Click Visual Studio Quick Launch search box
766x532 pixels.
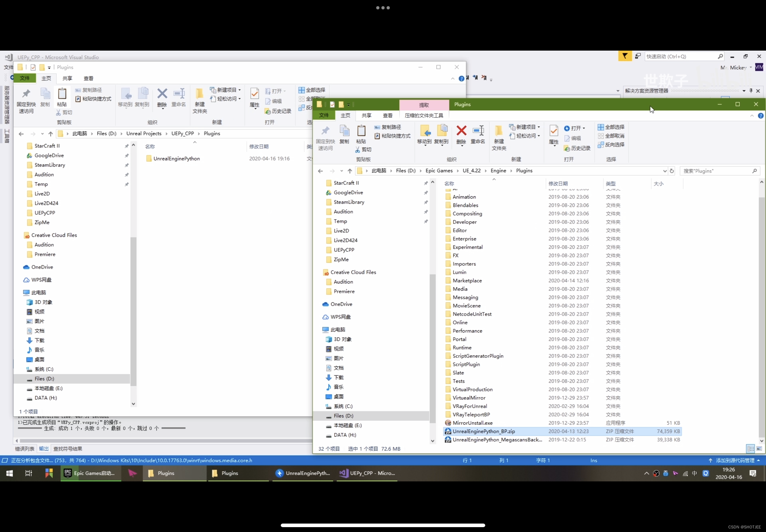[685, 56]
